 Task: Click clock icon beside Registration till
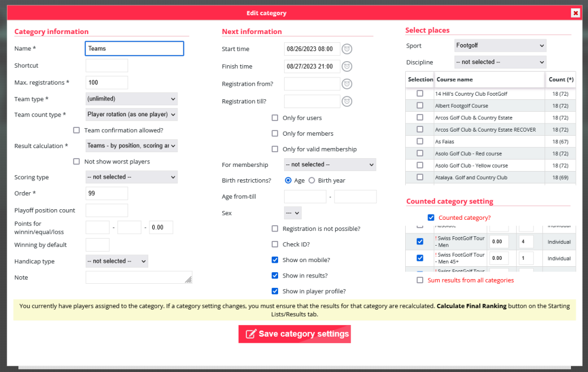347,102
